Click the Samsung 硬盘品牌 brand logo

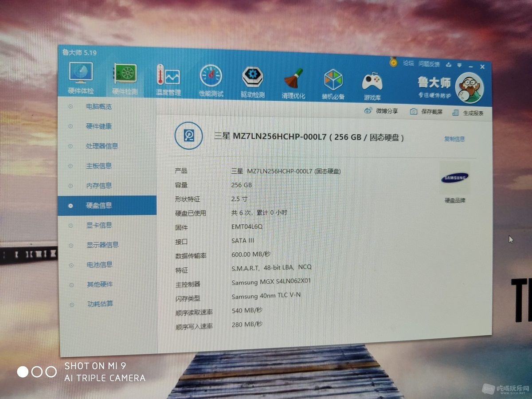pyautogui.click(x=455, y=178)
